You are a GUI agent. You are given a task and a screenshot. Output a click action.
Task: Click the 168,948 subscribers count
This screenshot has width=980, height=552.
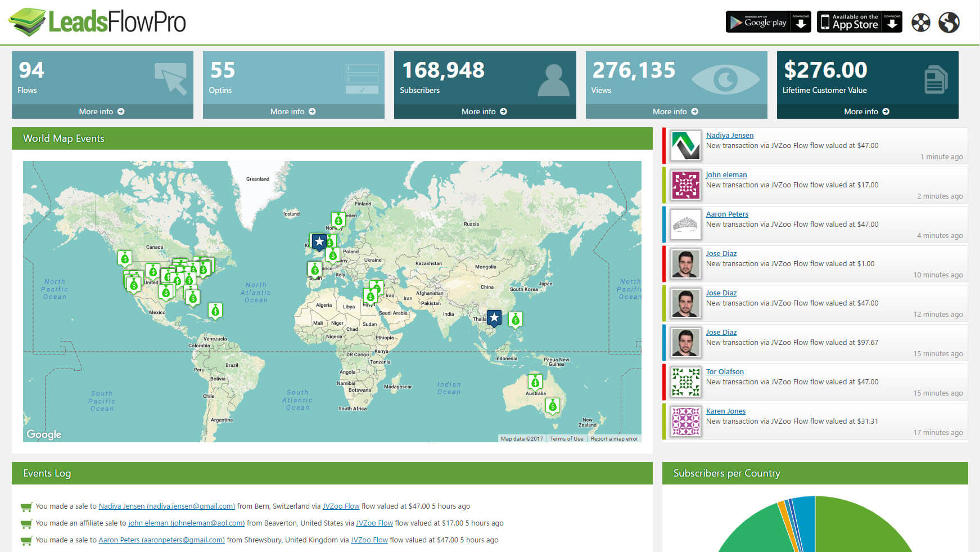point(443,70)
